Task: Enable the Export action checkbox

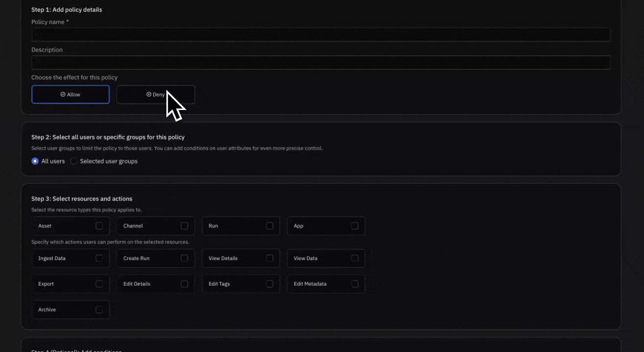Action: (x=99, y=284)
